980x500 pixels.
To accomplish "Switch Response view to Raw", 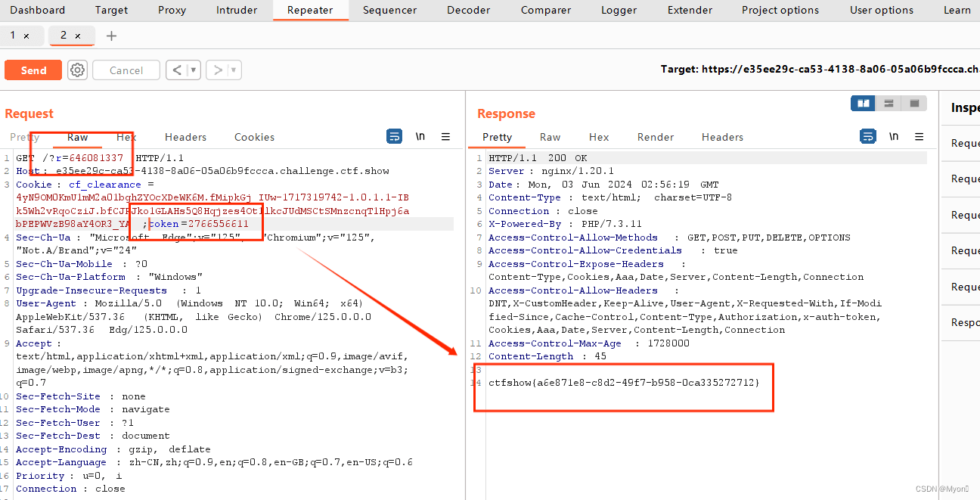I will [550, 137].
